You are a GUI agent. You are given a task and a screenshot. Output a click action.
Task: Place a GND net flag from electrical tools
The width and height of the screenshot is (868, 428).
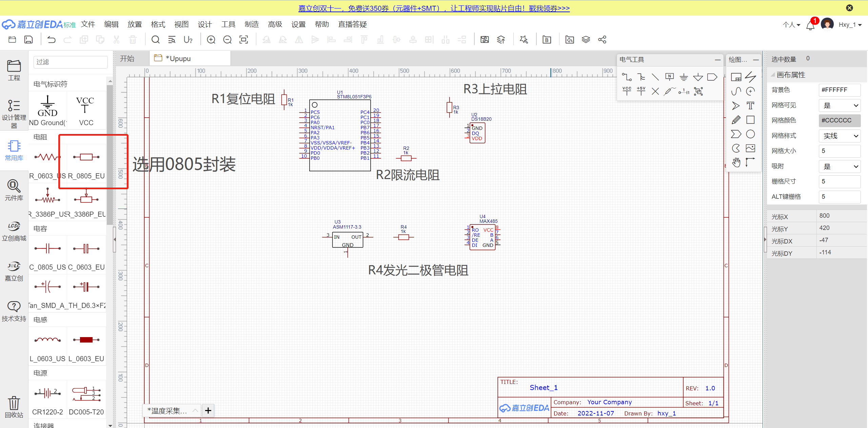tap(684, 77)
